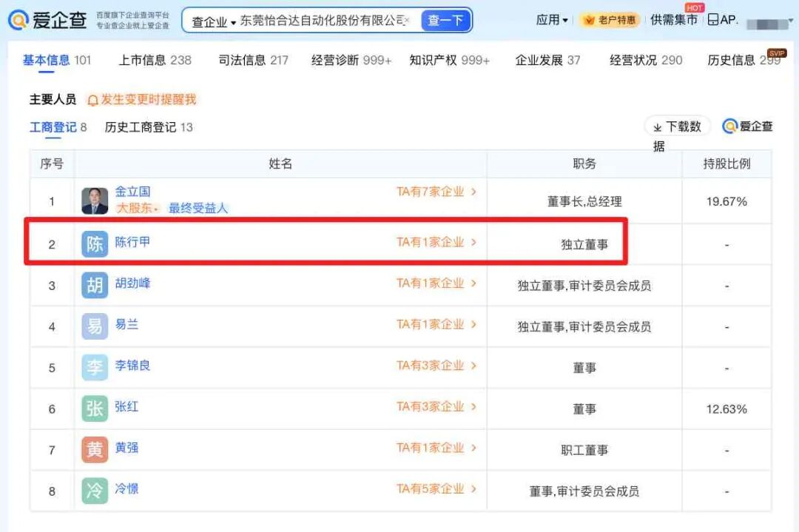This screenshot has width=799, height=532.
Task: Click inside the company search input field
Action: tap(322, 21)
